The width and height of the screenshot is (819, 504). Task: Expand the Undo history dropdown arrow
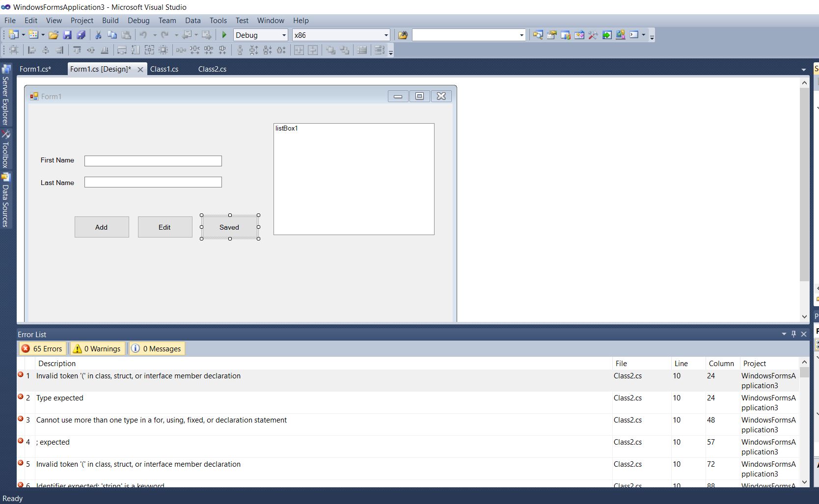[154, 35]
